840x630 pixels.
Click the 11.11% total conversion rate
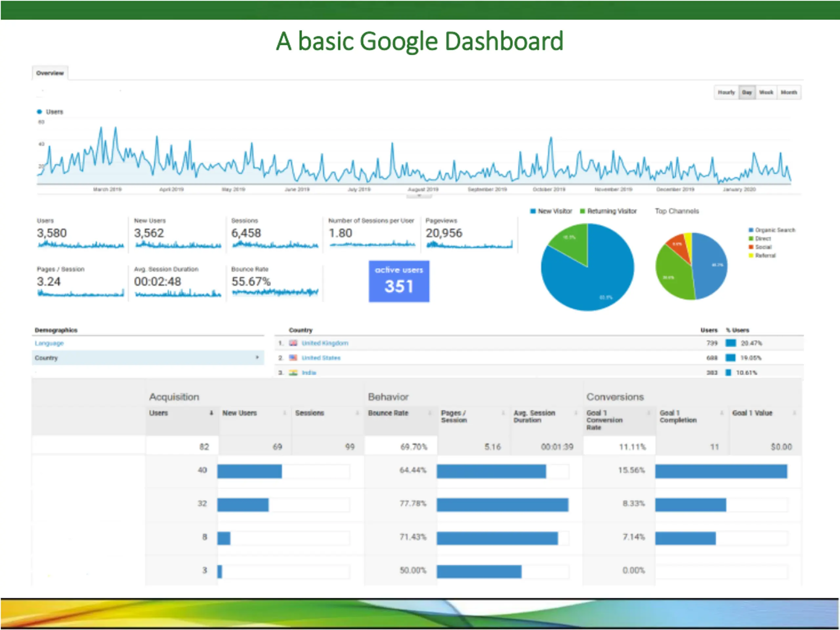[x=632, y=447]
